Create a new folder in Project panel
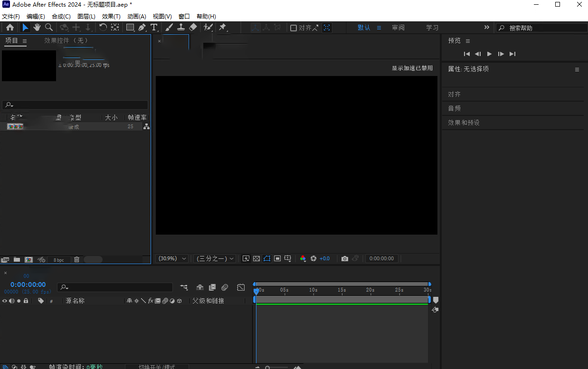Screen dimensions: 588x369 pos(17,260)
